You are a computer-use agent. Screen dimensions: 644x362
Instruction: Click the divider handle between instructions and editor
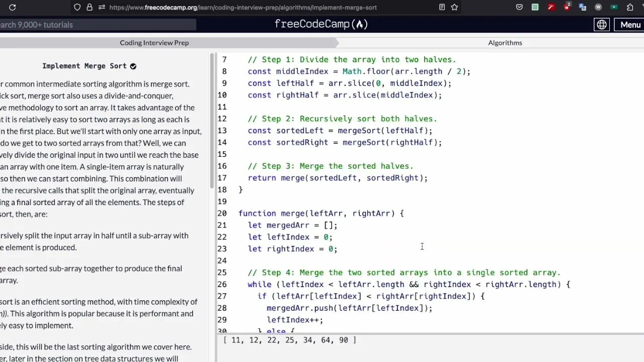(x=216, y=206)
